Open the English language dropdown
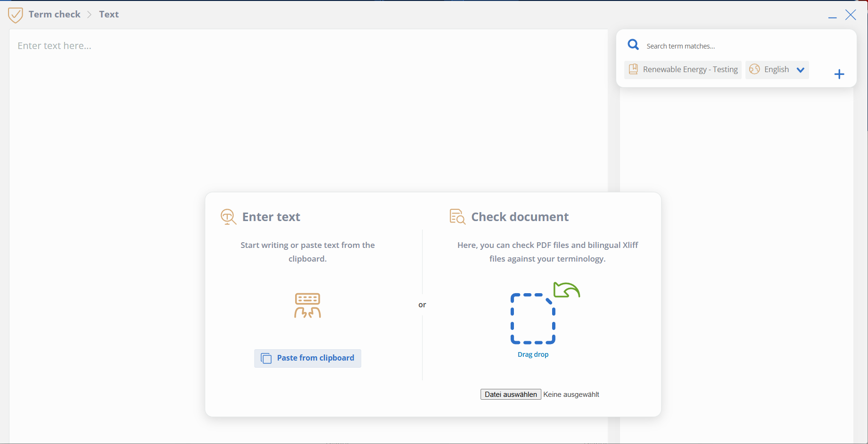Screen dimensions: 868x444 [x=777, y=70]
